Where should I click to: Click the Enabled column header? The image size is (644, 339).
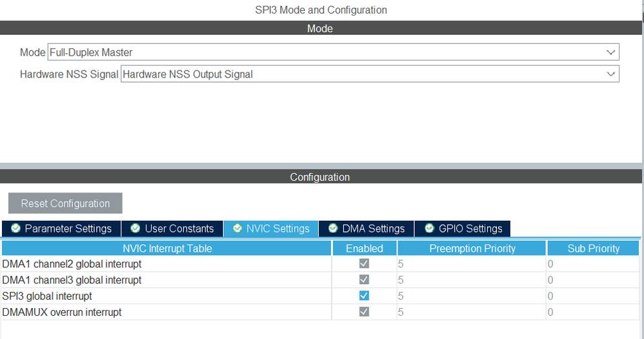click(x=365, y=248)
